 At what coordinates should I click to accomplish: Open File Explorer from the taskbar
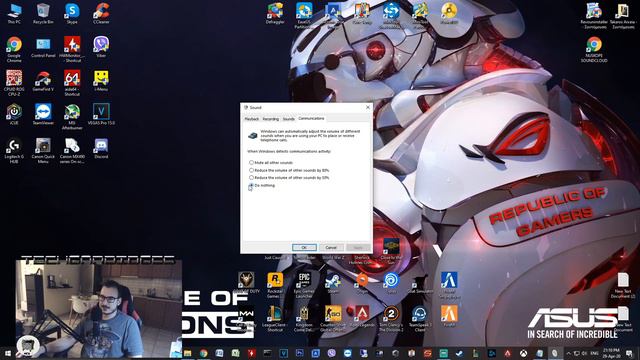(x=187, y=353)
